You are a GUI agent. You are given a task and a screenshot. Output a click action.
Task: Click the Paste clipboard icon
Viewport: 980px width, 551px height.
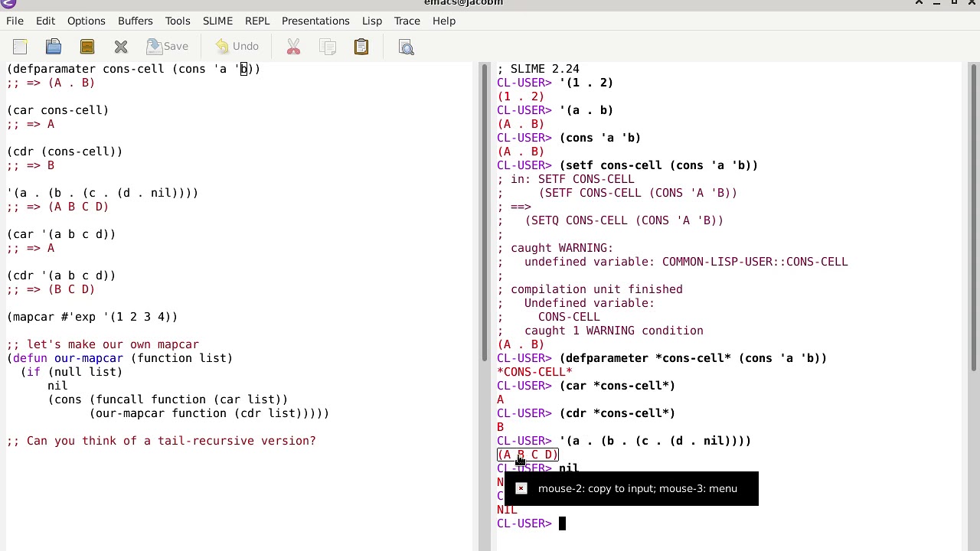[x=361, y=47]
